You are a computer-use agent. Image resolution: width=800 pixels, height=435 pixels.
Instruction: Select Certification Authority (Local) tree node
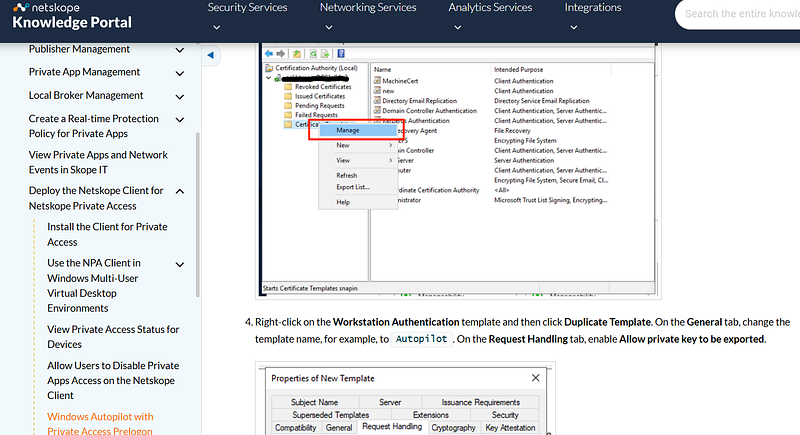coord(312,68)
